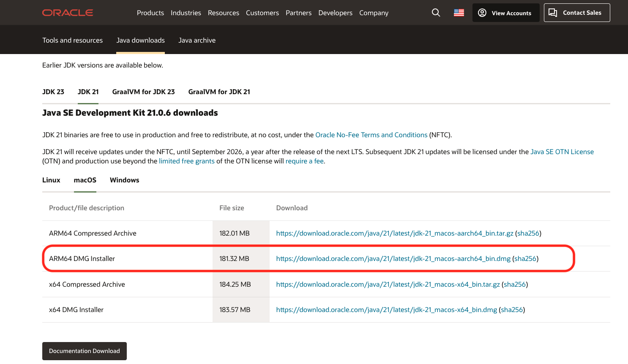
Task: Click the Java SE Development Kit 21.0.6 heading
Action: (x=130, y=113)
